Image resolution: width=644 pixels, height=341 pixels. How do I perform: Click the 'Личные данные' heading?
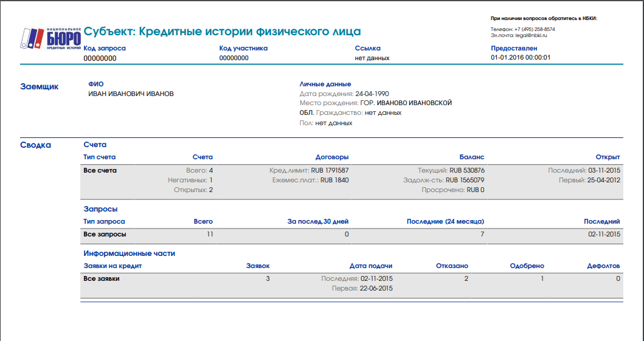tap(325, 84)
